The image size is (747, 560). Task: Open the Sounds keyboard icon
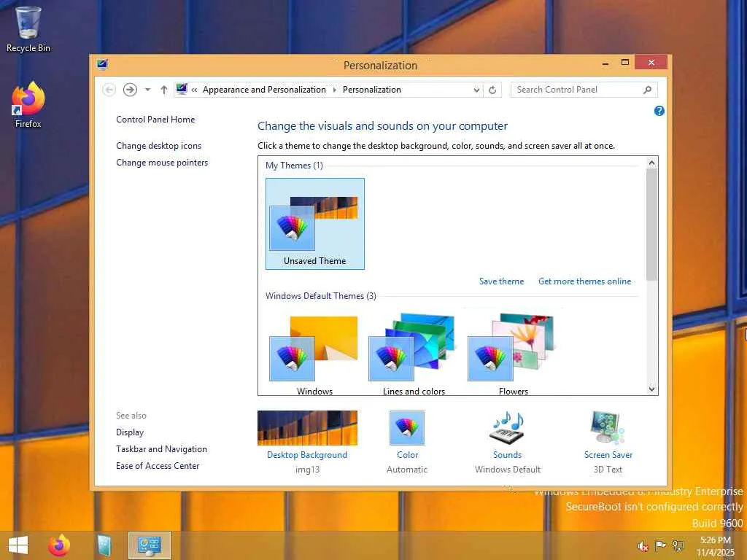(508, 428)
